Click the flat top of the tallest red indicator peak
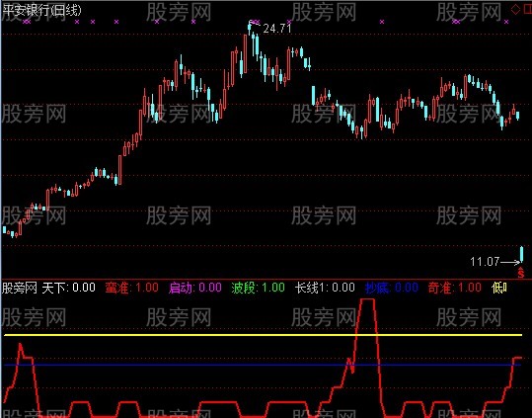 pos(368,299)
